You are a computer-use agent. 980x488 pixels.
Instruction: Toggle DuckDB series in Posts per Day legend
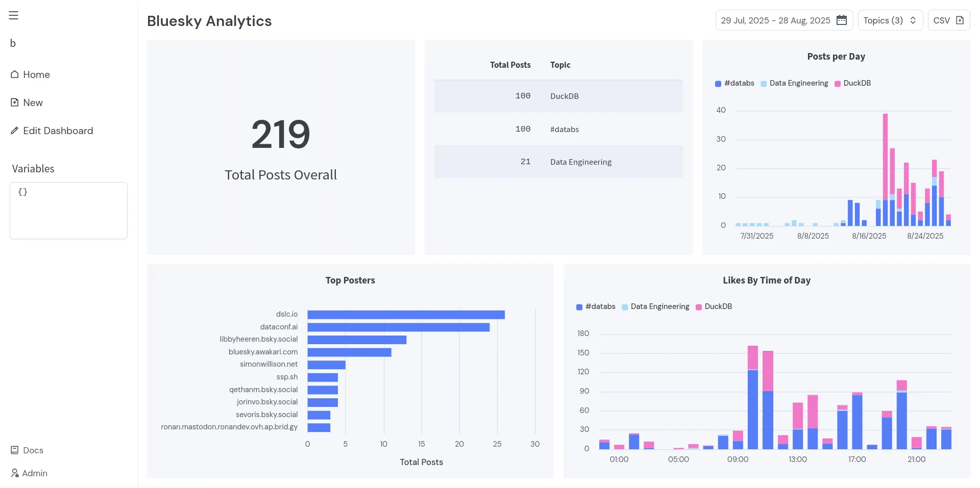[x=853, y=83]
